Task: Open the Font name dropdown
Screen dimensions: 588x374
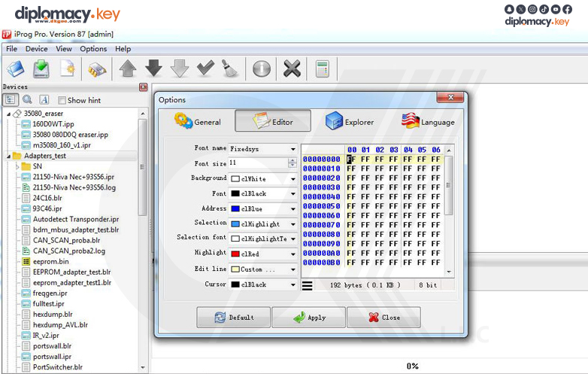Action: [x=293, y=149]
